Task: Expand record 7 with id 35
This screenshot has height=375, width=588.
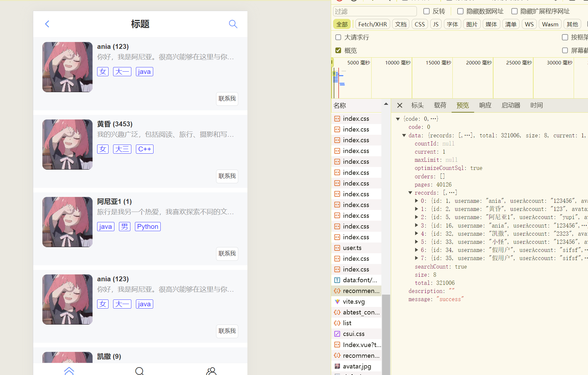Action: pos(417,258)
